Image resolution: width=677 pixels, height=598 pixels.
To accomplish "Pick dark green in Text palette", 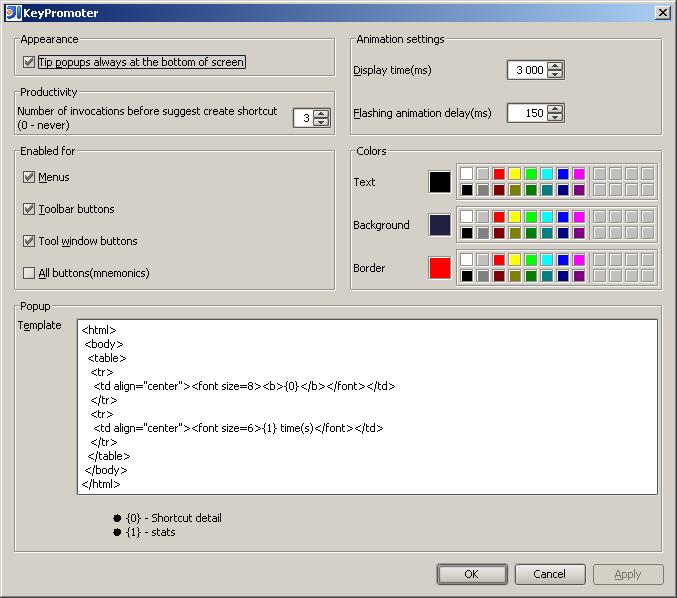I will click(531, 190).
